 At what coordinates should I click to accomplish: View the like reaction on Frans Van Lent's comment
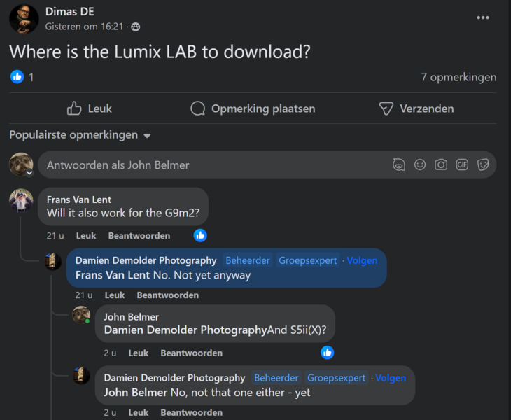[200, 235]
